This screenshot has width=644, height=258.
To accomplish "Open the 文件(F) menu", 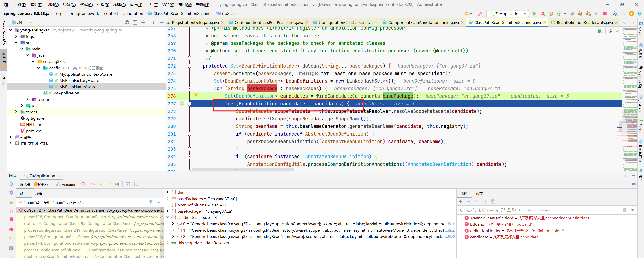I will point(20,5).
